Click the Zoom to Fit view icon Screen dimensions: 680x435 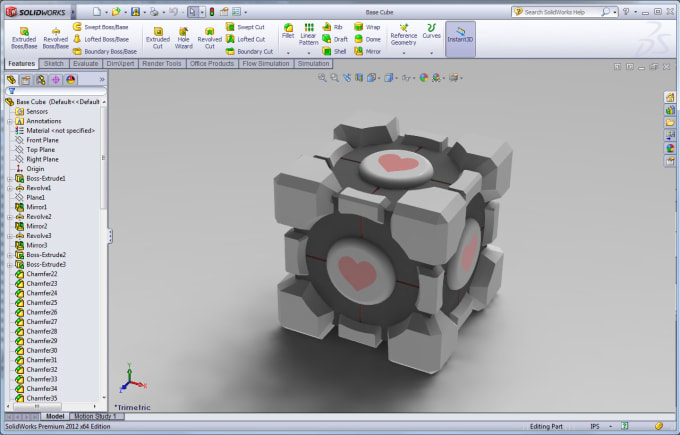pyautogui.click(x=322, y=78)
